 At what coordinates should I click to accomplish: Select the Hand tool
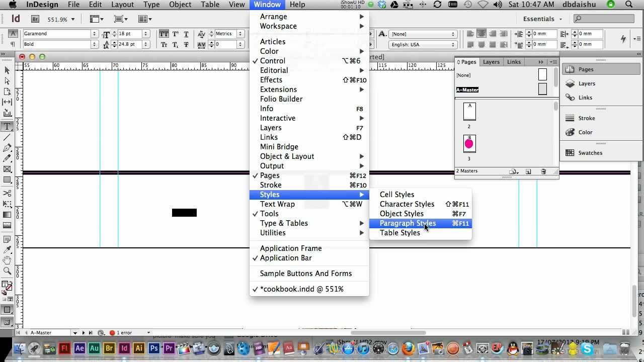7,260
